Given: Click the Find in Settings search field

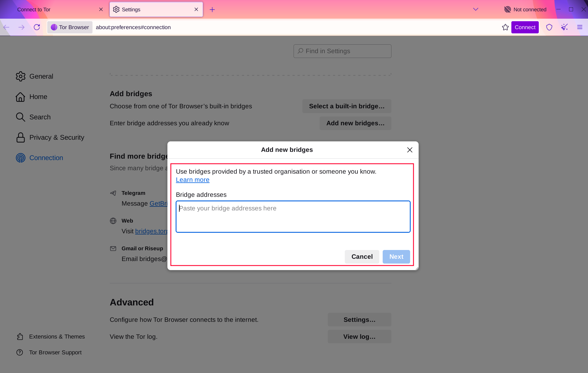Looking at the screenshot, I should click(342, 51).
